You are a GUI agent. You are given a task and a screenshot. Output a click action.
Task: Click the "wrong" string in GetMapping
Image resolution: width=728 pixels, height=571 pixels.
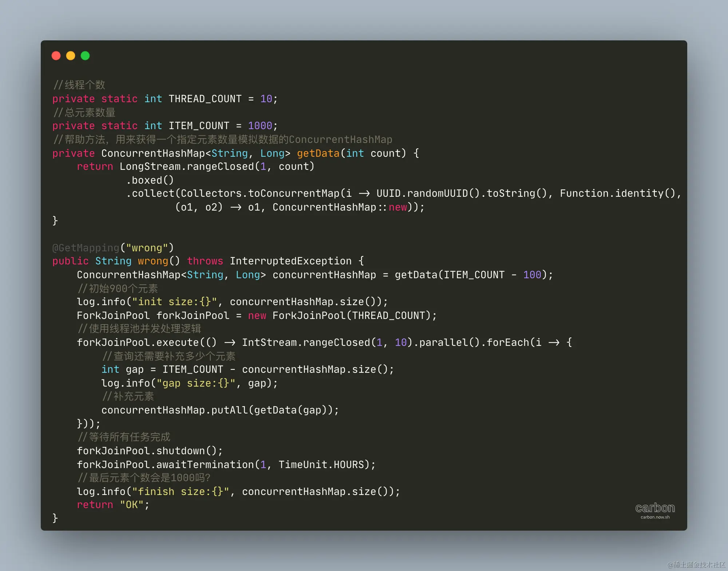point(147,248)
